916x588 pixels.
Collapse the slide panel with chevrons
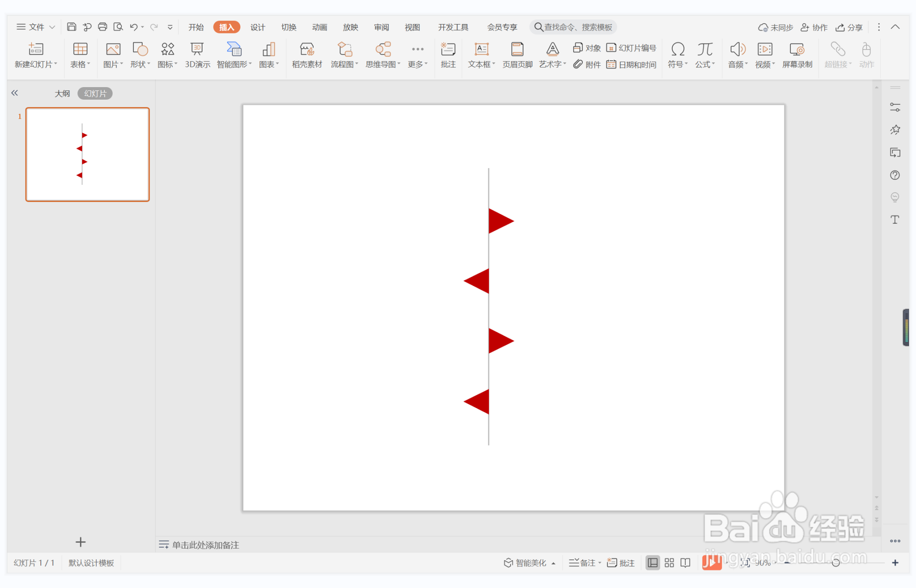tap(15, 93)
